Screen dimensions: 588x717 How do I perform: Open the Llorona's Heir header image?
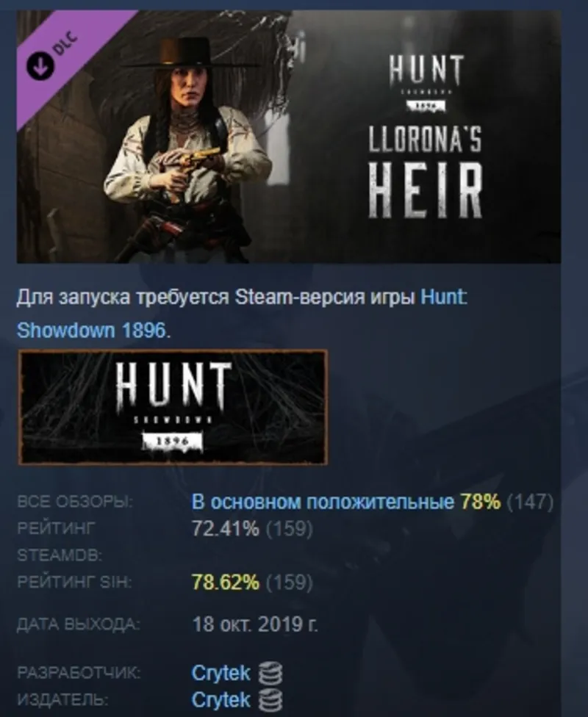click(x=289, y=136)
